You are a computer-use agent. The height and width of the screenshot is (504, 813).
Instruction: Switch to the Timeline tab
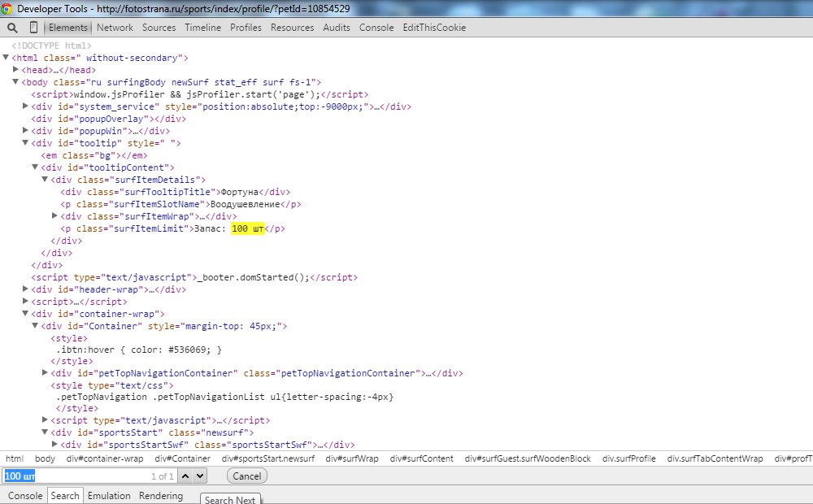pyautogui.click(x=202, y=28)
